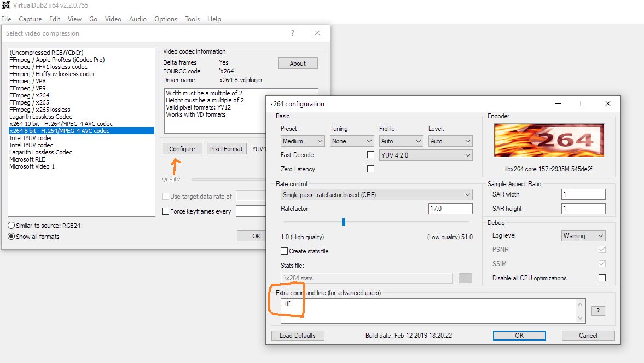Enable the Fast Decode checkbox
The width and height of the screenshot is (644, 363).
(370, 154)
